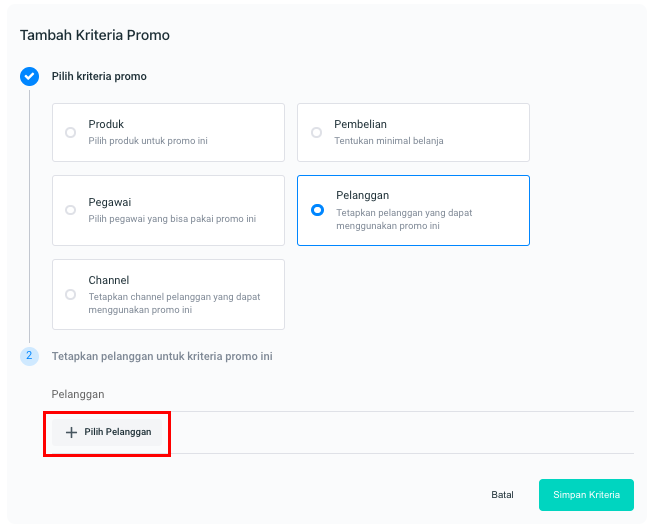
Task: Click the 'Tambah Kriteria Promo' dialog title
Action: point(95,35)
